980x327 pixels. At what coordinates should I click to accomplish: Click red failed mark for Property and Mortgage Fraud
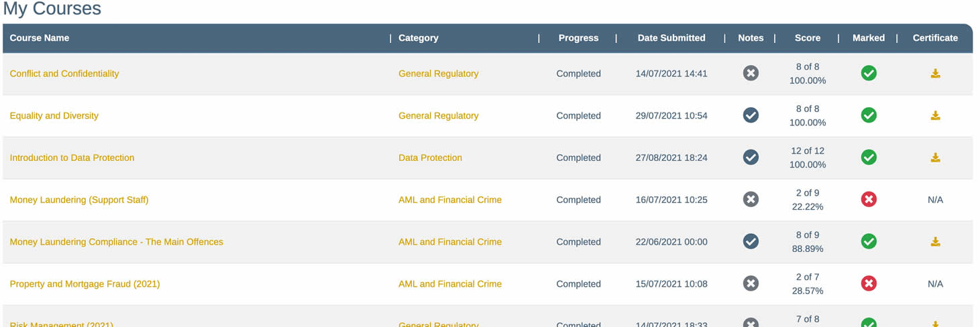click(869, 284)
